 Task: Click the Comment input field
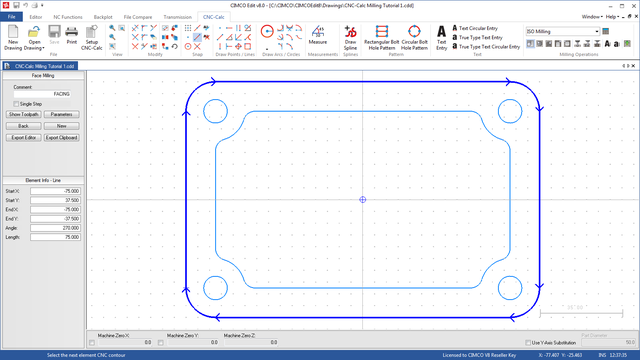tap(42, 94)
